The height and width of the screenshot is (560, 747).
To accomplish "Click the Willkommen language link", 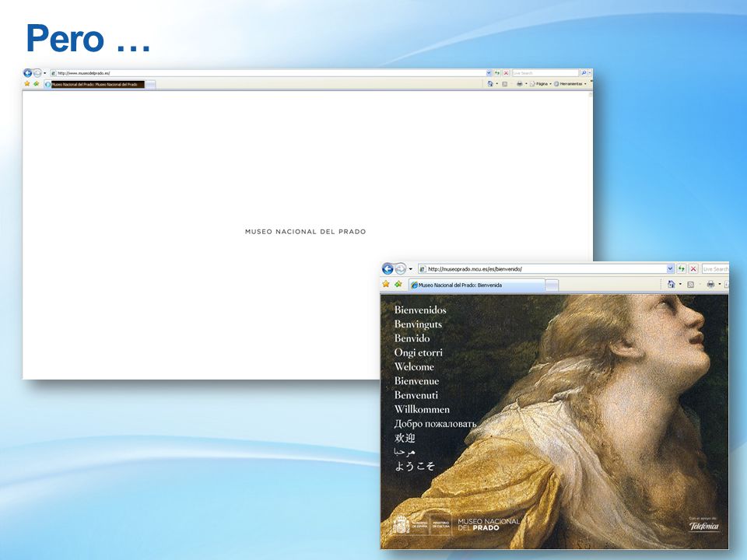I will (x=422, y=410).
